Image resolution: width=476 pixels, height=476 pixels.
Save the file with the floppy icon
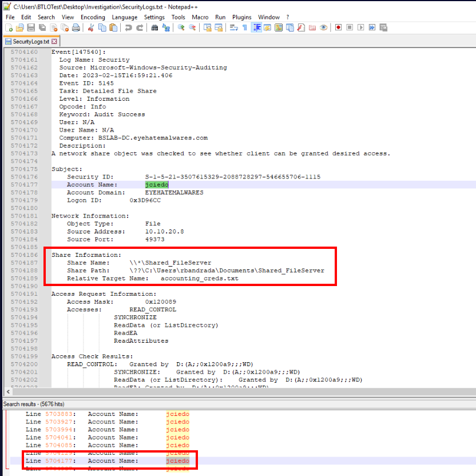(x=31, y=27)
